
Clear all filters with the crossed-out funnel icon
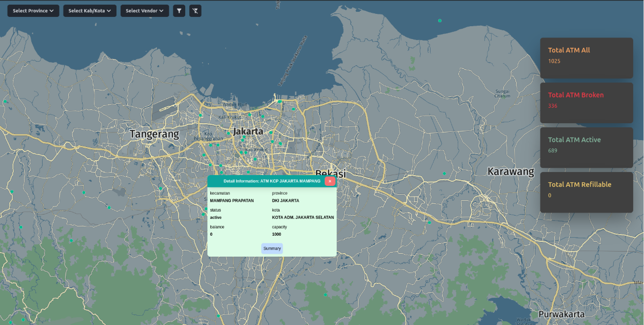[x=195, y=11]
